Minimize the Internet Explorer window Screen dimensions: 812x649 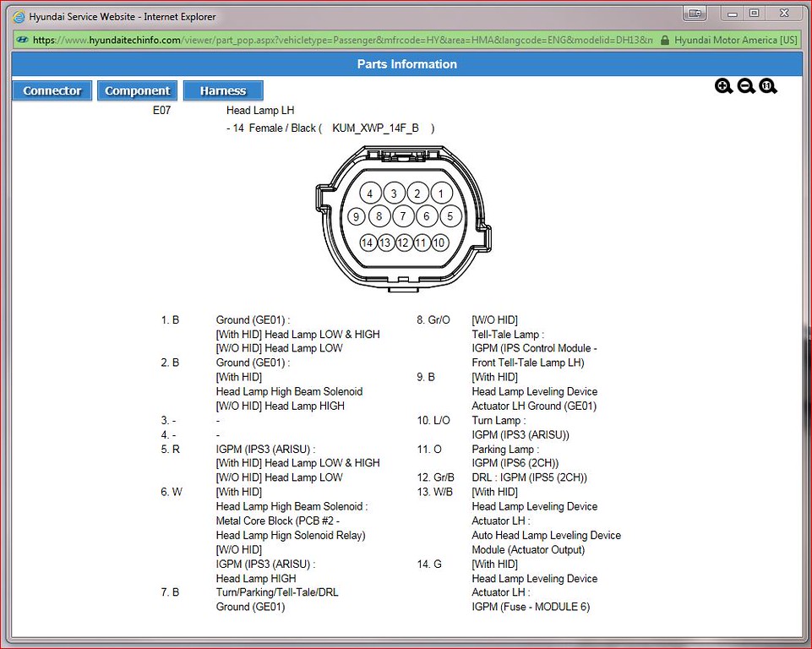coord(733,14)
